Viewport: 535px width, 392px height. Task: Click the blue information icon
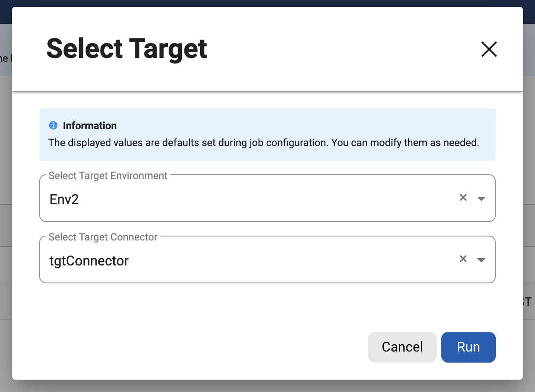click(x=53, y=125)
